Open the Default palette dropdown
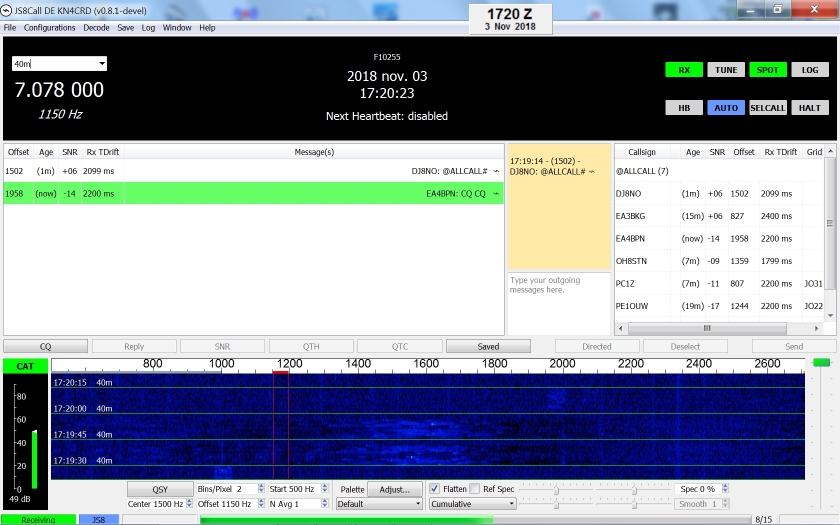 click(x=379, y=504)
